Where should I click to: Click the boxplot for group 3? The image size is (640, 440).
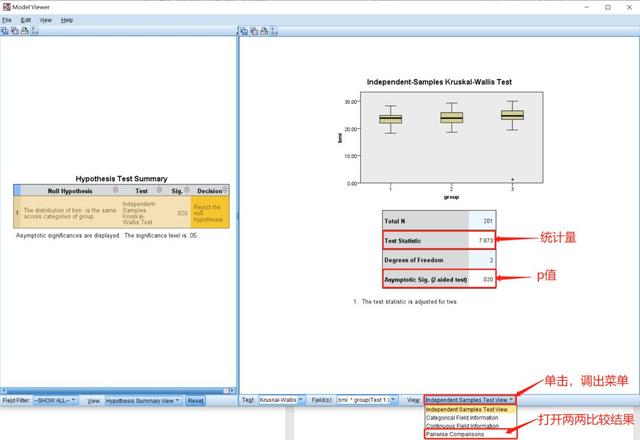pyautogui.click(x=512, y=115)
